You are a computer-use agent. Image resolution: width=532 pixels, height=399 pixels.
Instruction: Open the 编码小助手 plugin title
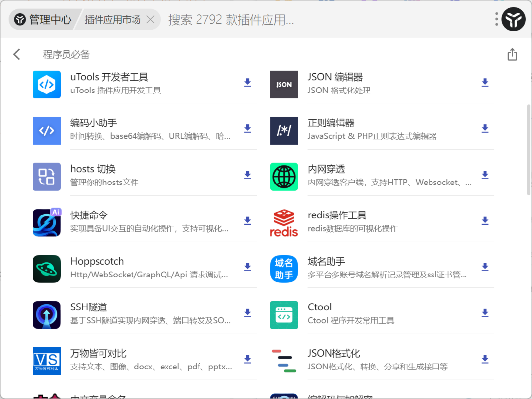[x=94, y=123]
